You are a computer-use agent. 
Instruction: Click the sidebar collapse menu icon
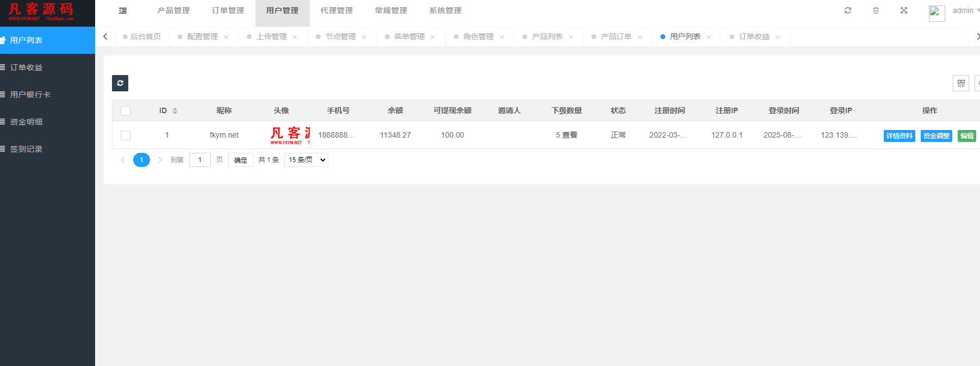[x=123, y=11]
